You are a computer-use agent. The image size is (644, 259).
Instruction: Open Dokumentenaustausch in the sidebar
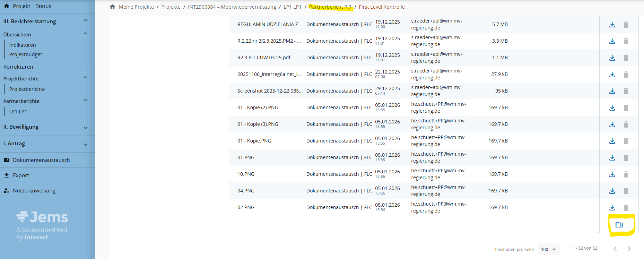(41, 160)
